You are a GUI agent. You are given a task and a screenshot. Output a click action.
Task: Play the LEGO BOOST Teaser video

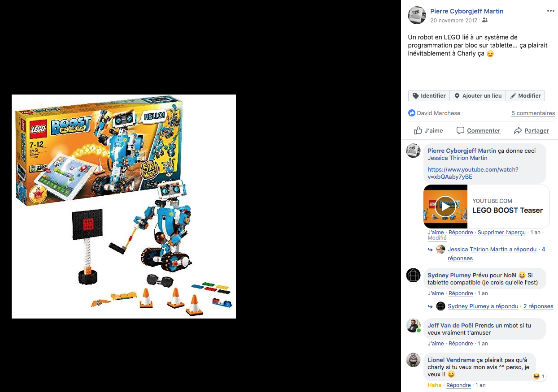[445, 207]
